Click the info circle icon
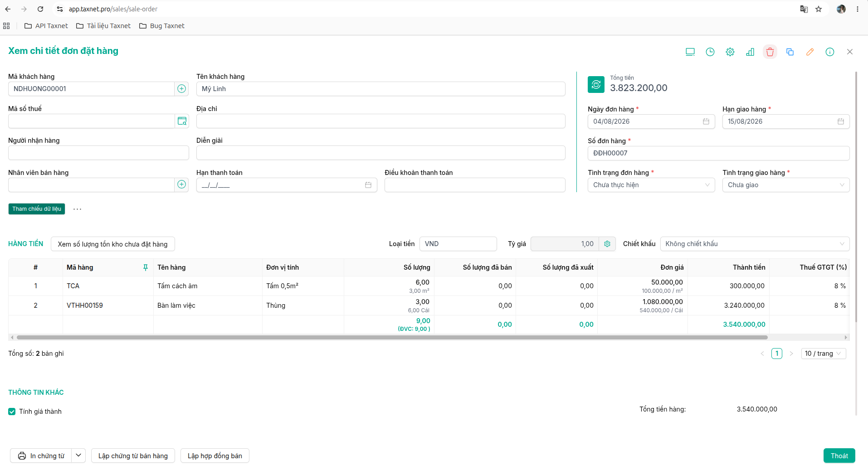The image size is (868, 470). tap(829, 52)
